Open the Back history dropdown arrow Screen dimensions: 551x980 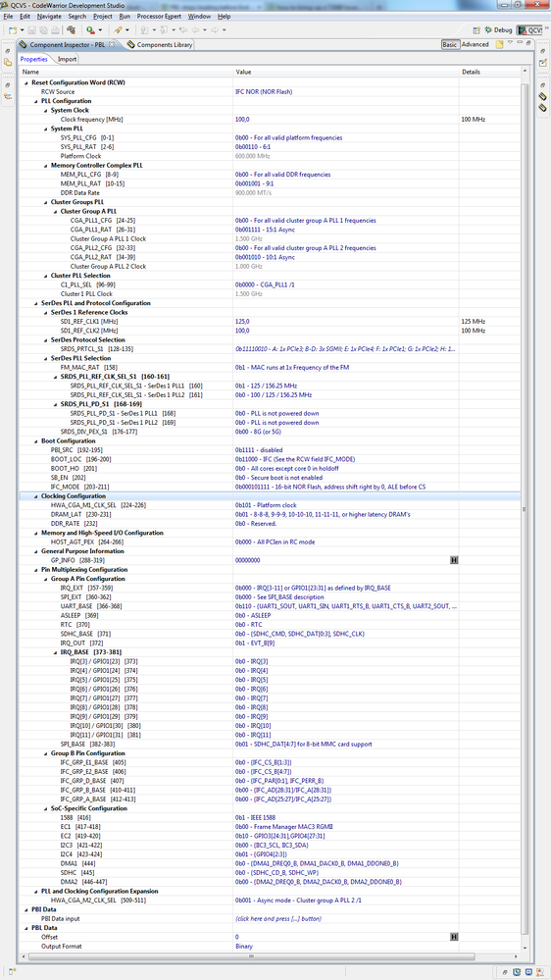205,30
